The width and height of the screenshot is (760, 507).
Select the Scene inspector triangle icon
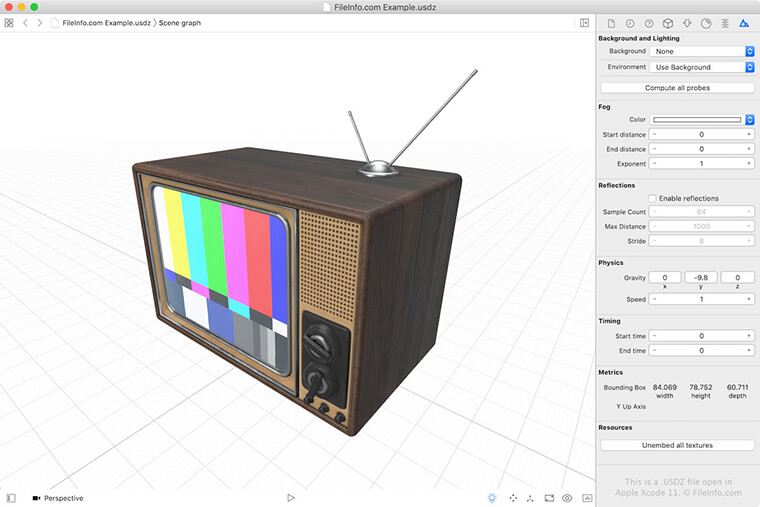point(744,23)
